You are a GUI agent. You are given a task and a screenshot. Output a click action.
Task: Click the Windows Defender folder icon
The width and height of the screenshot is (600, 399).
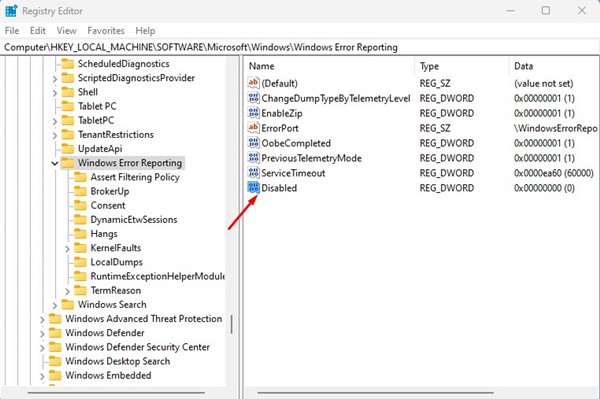pos(55,333)
